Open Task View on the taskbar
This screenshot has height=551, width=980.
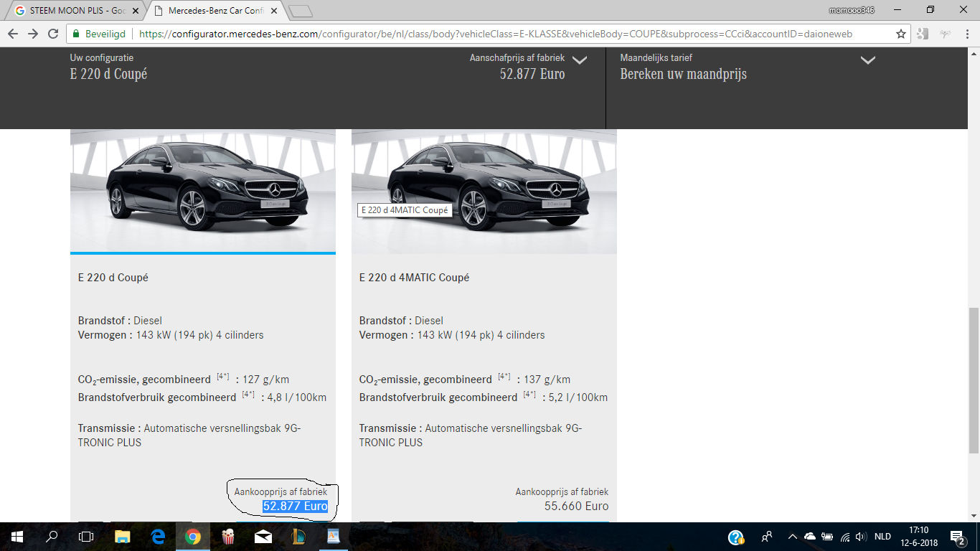tap(86, 537)
